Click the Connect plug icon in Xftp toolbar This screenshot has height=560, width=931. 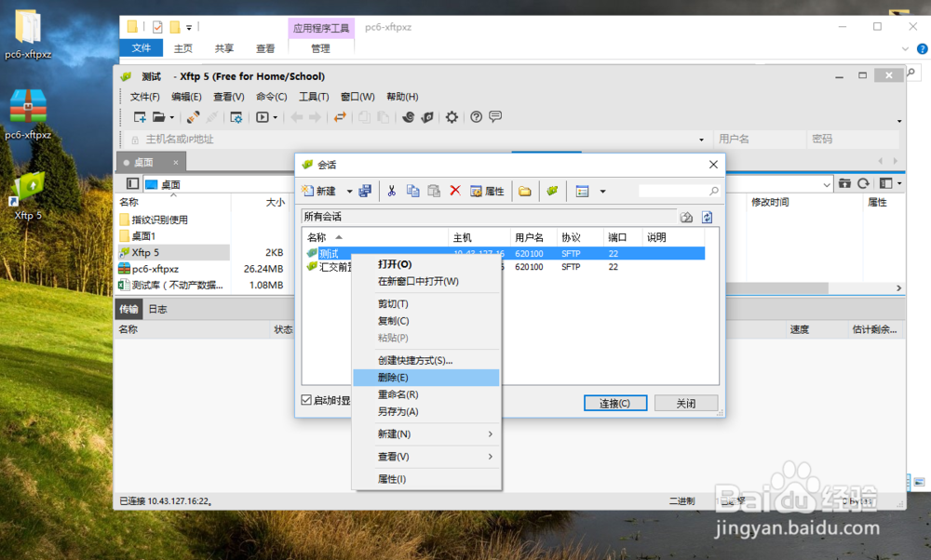[x=193, y=117]
